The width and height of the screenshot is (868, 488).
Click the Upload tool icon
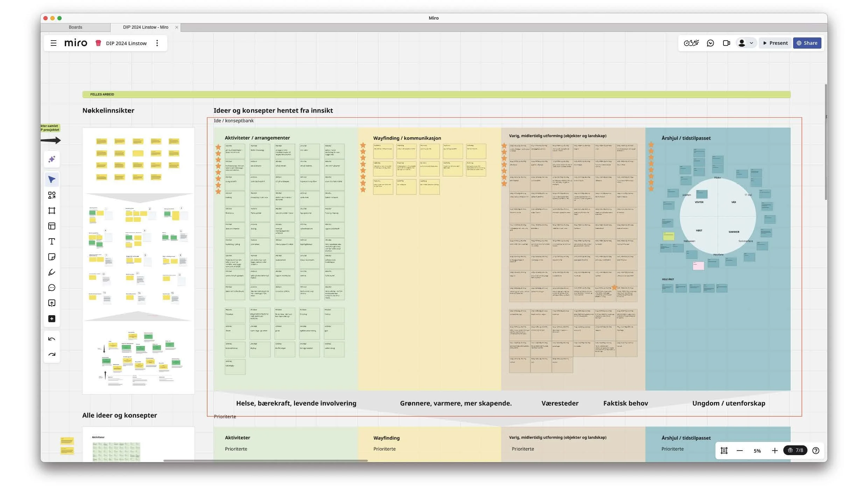click(x=52, y=303)
